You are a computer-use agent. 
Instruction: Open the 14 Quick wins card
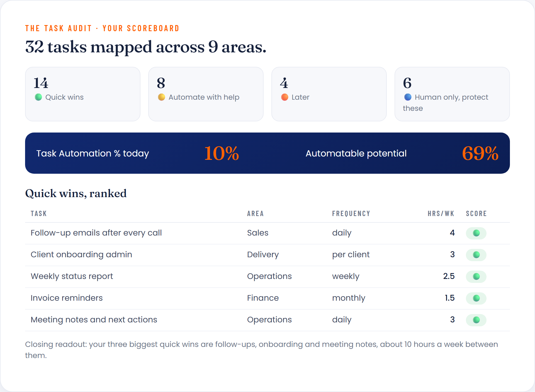coord(83,94)
